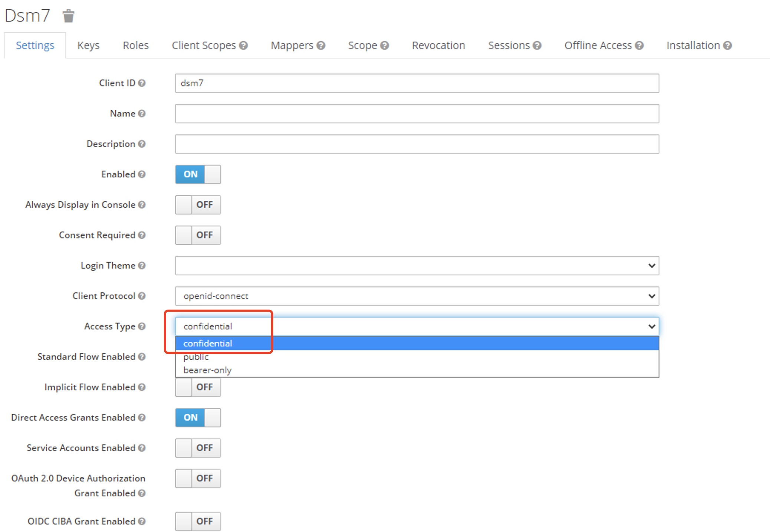
Task: Enable OIDC CIBA Grant switch
Action: pos(198,522)
